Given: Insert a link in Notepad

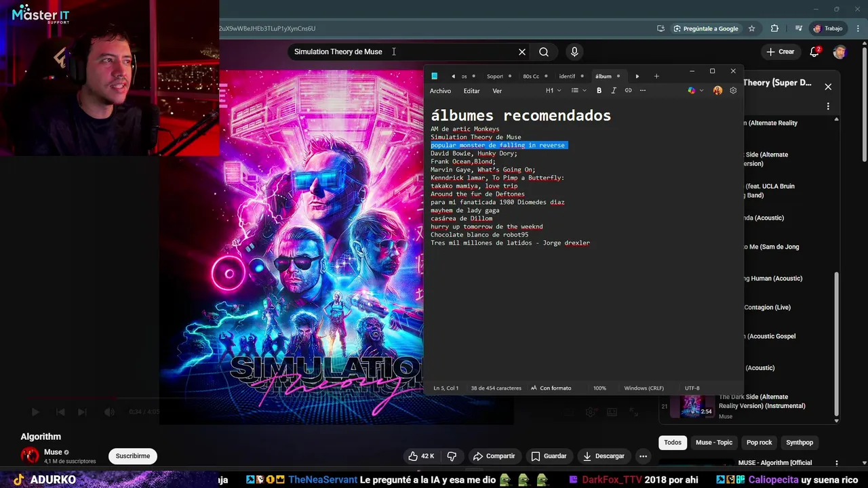Looking at the screenshot, I should [x=628, y=91].
